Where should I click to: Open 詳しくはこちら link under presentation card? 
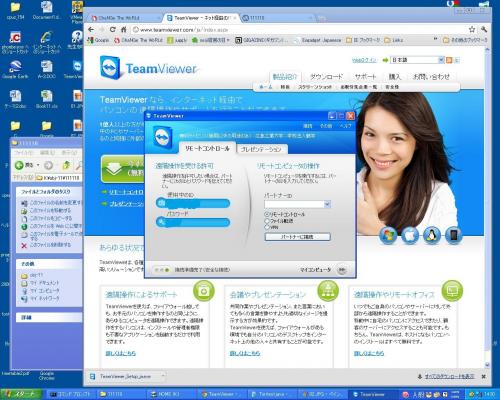[245, 353]
